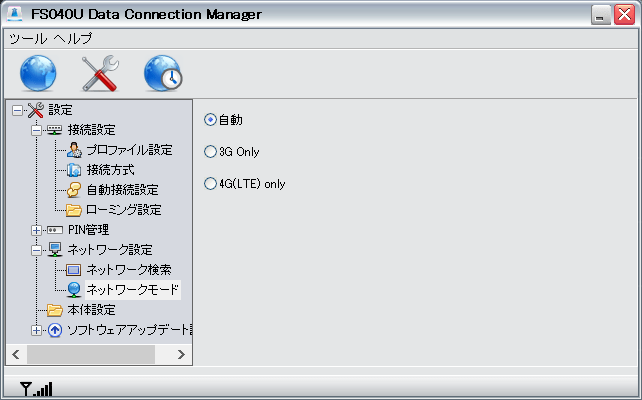Collapse the 設定 root tree node
Screen dimensions: 642x400
click(x=17, y=110)
